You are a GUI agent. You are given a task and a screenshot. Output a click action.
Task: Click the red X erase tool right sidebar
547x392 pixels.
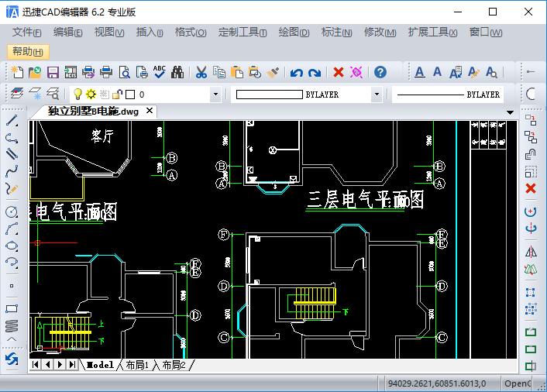531,188
